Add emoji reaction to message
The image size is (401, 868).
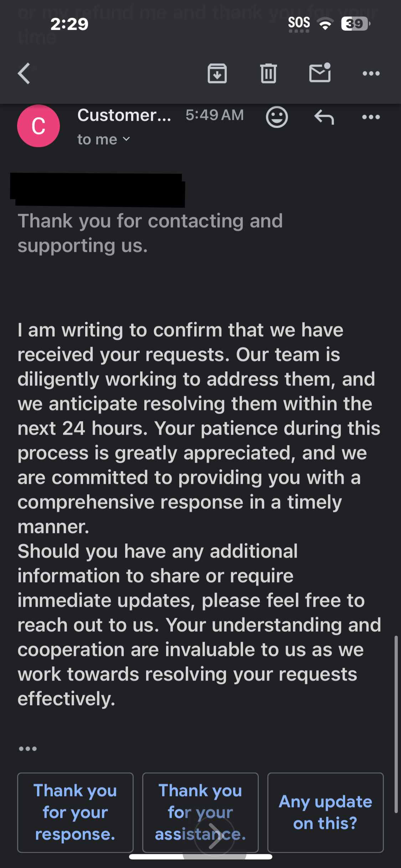click(277, 117)
